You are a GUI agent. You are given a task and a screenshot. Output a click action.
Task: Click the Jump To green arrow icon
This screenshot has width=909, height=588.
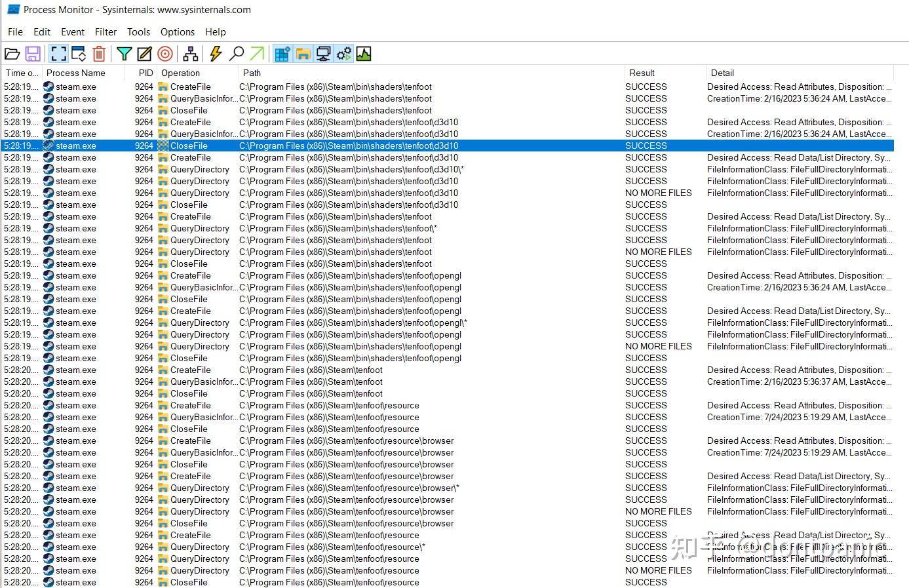tap(258, 54)
